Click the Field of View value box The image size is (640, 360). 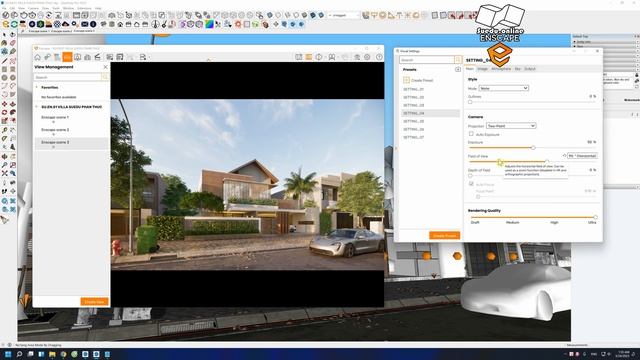point(582,156)
